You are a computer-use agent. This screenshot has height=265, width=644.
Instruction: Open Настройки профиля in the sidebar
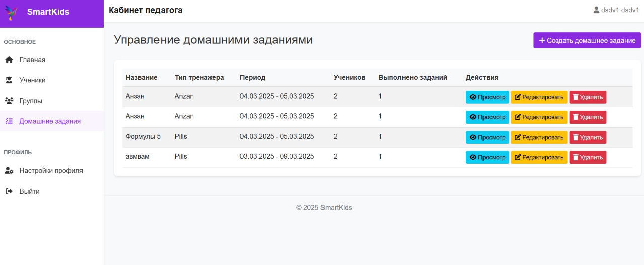[x=52, y=171]
